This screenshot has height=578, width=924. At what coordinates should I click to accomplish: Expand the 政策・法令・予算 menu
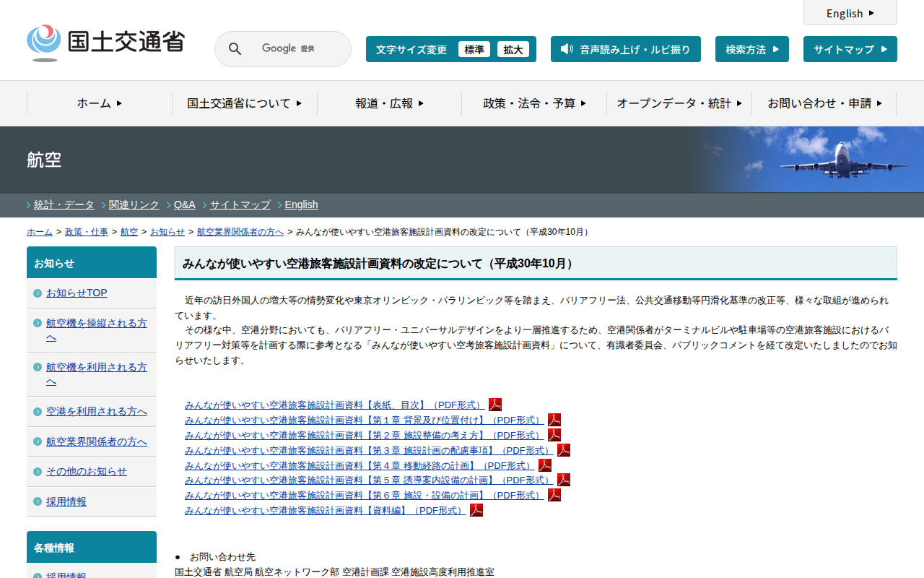[x=534, y=103]
